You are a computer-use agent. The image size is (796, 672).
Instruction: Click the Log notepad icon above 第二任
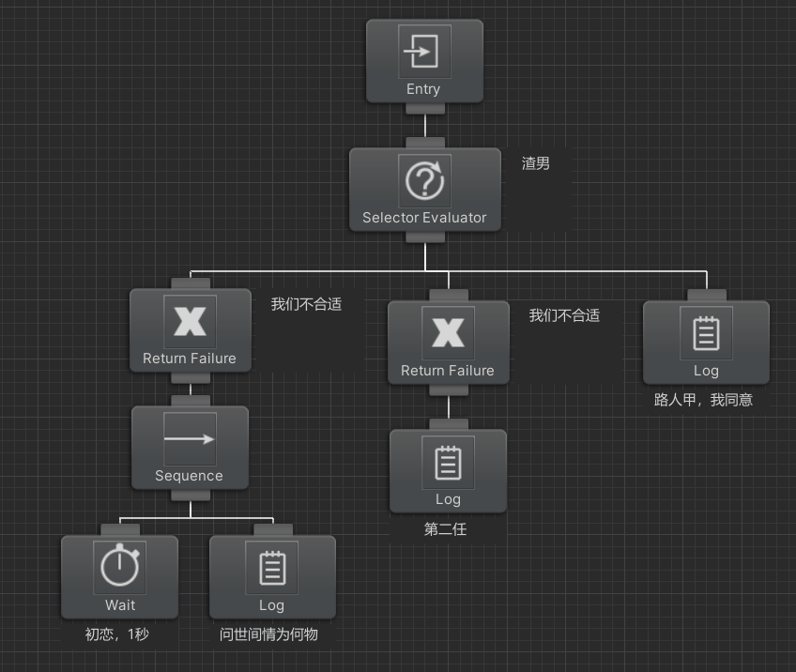point(448,462)
